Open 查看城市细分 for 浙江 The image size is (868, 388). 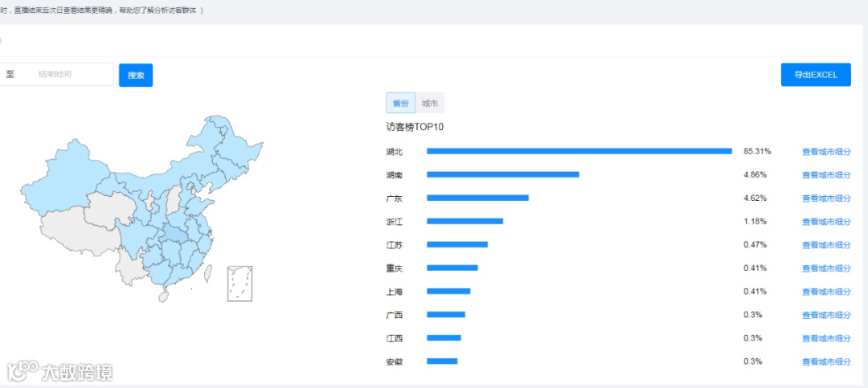coord(826,222)
